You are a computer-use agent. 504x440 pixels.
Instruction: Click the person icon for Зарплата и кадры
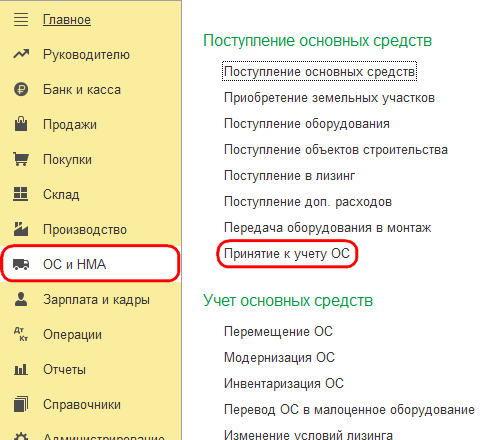coord(21,299)
